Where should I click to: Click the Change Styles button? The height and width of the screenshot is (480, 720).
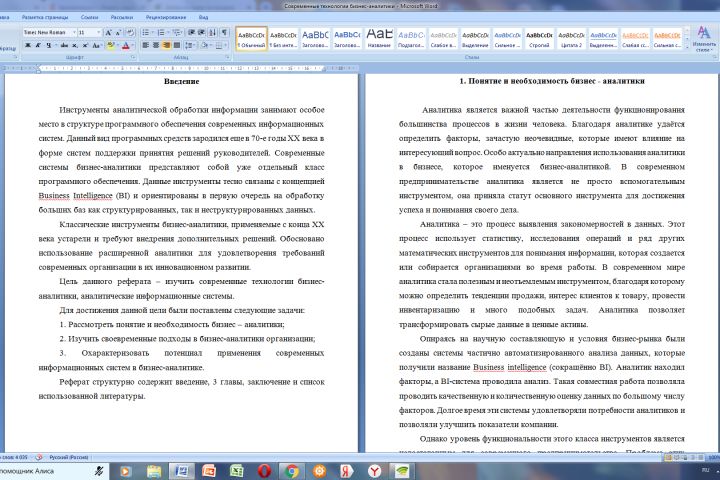pos(703,39)
